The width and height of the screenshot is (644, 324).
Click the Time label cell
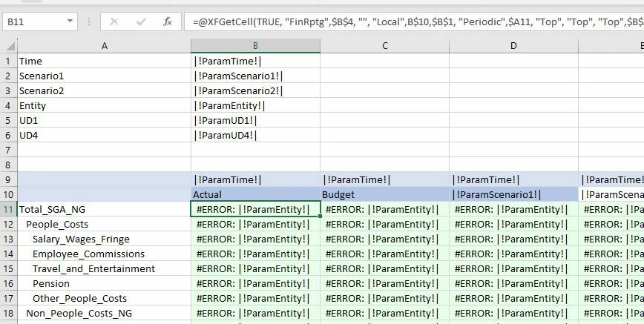coord(105,62)
